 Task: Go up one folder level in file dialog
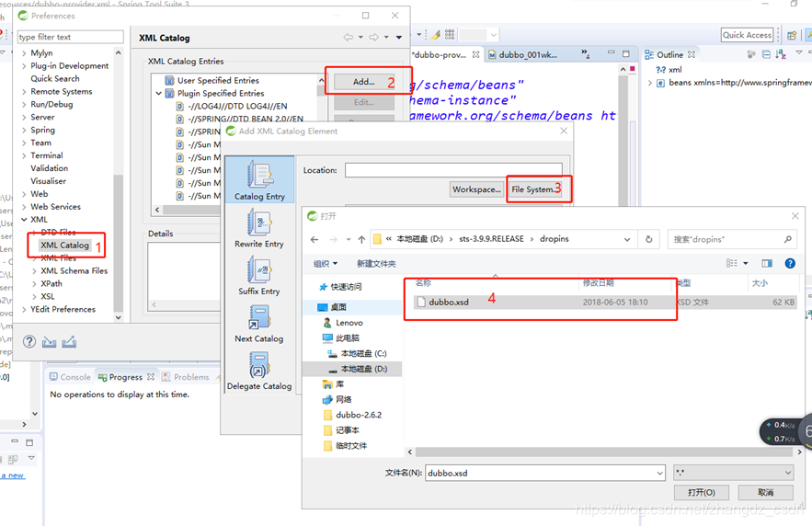[361, 239]
